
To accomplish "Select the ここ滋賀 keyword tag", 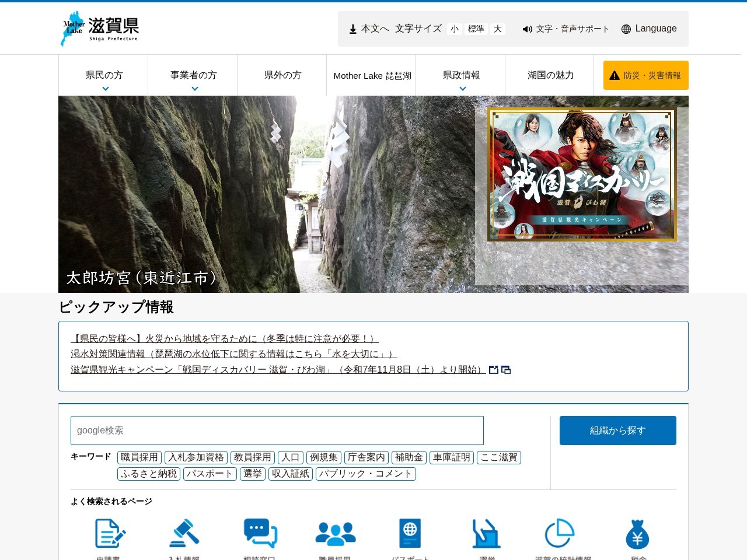I will click(499, 457).
